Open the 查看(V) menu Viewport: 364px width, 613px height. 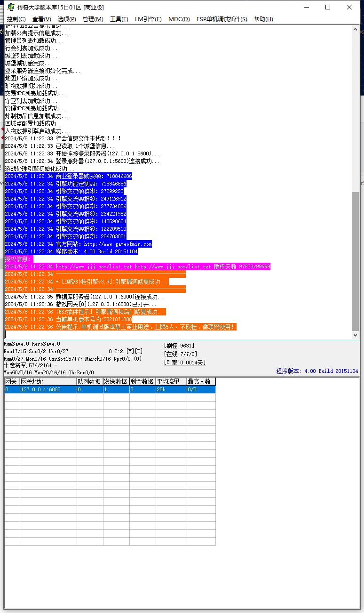pyautogui.click(x=42, y=19)
